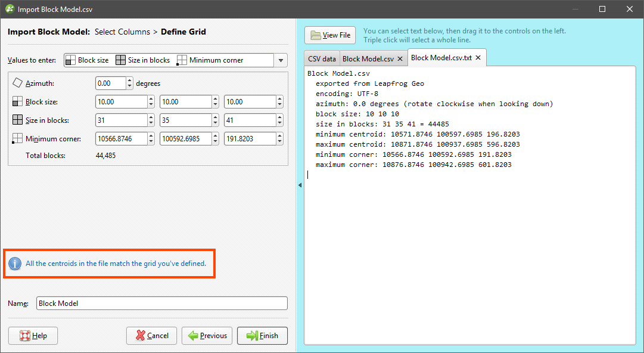Increase Size in blocks value 41
Screen dimensions: 644x353
279,117
